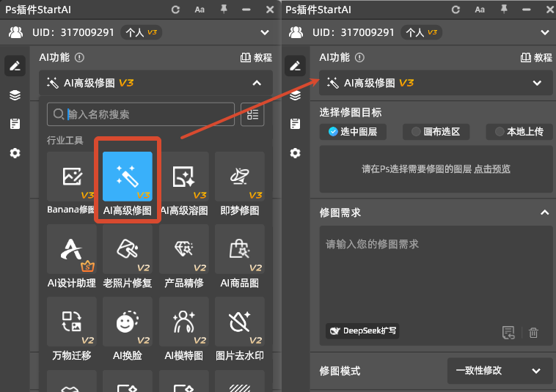Open settings gear in right panel sidebar
556x392 pixels.
click(295, 153)
